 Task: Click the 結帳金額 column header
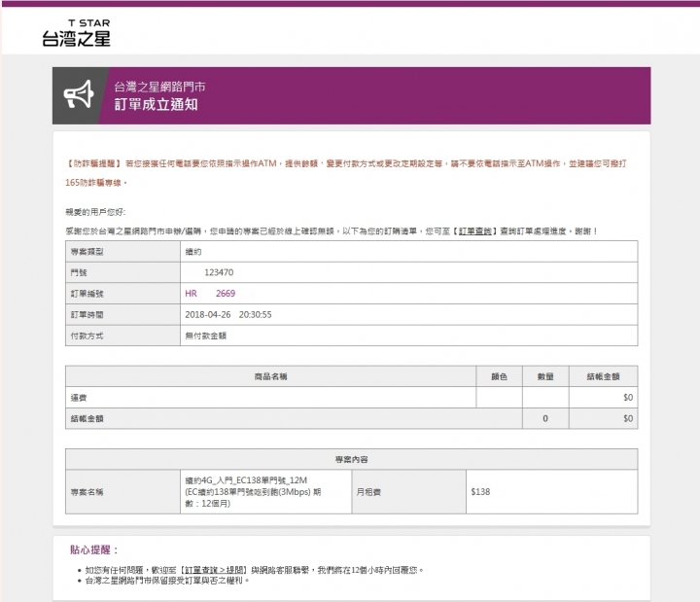coord(603,376)
